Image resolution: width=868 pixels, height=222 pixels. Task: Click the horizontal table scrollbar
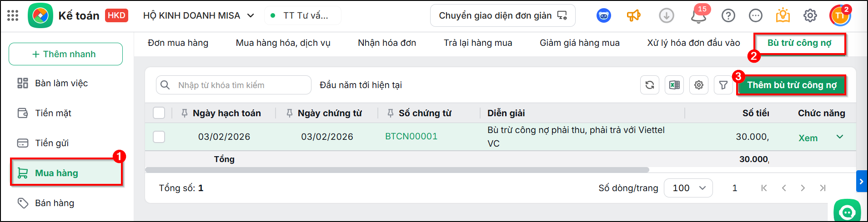[397, 170]
